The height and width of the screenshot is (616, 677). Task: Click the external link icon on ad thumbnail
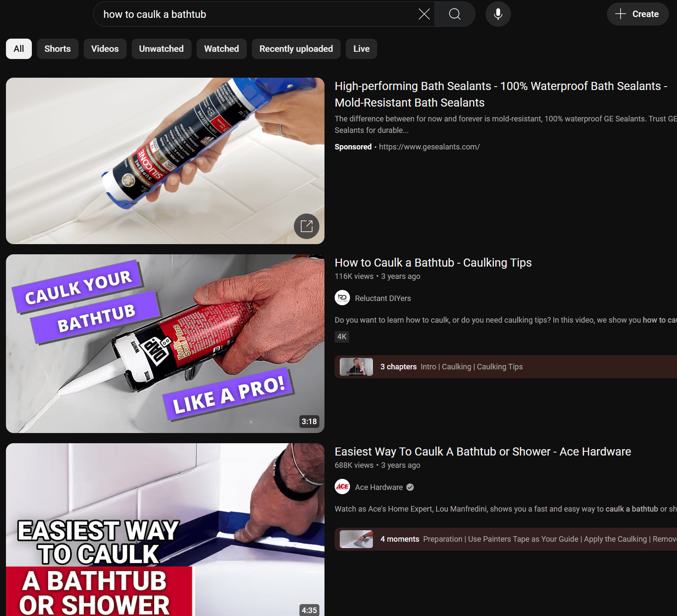click(x=307, y=226)
